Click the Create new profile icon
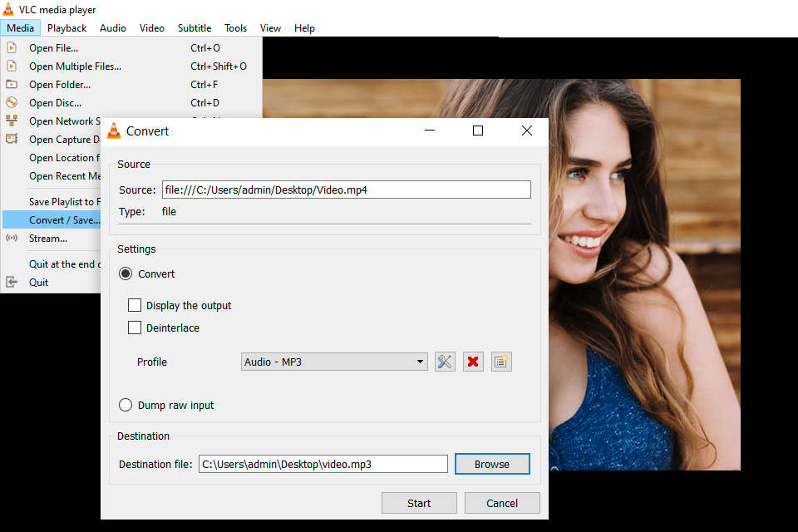The height and width of the screenshot is (532, 798). point(501,362)
